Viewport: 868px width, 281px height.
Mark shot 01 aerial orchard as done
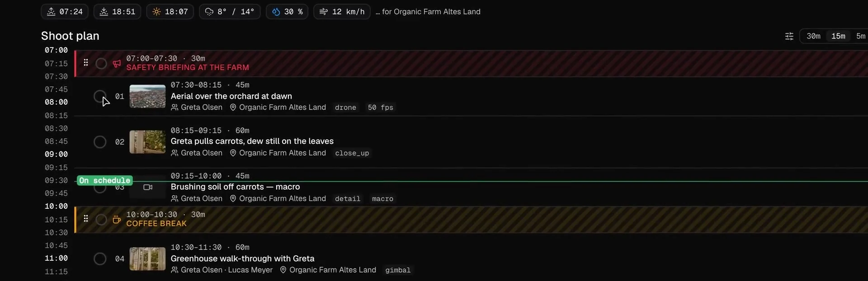click(x=100, y=96)
